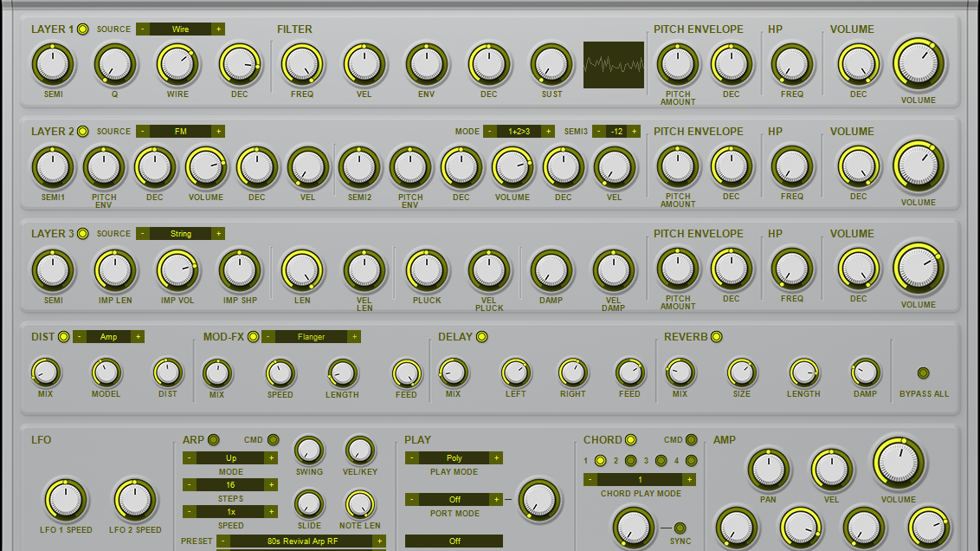This screenshot has height=551, width=980.
Task: Click the Dist MODEL knob
Action: (106, 373)
